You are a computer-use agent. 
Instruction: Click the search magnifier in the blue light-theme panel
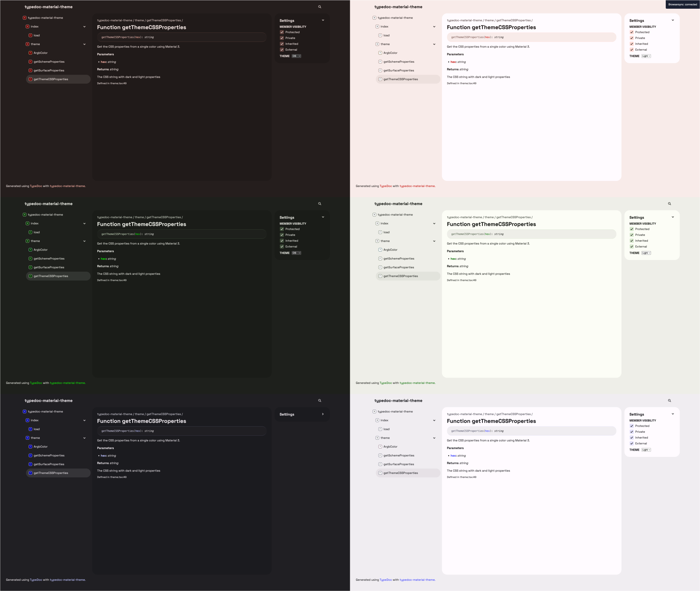(x=669, y=401)
